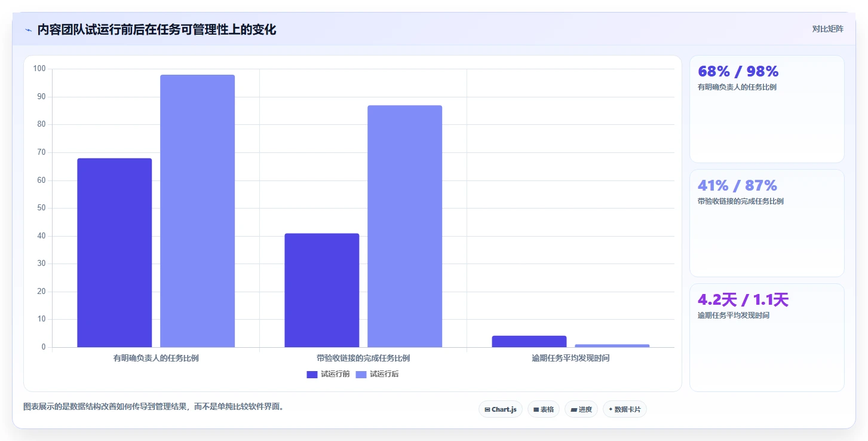The image size is (868, 441).
Task: Click the footnote text beginning 图表展示的是数据结构
Action: pos(153,407)
